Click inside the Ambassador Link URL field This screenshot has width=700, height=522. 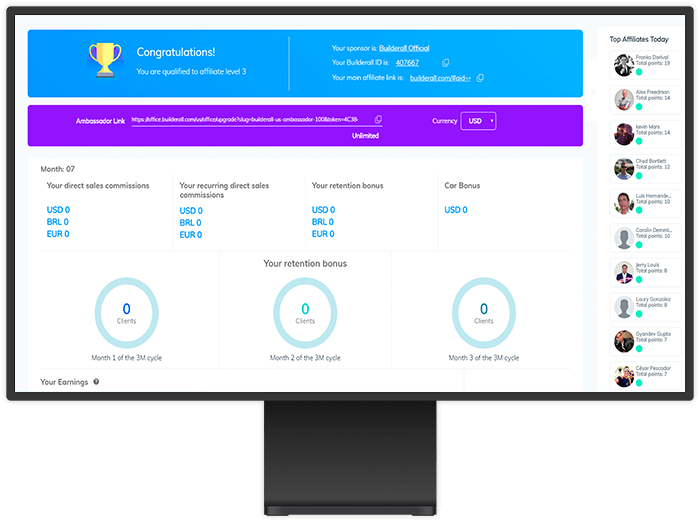tap(250, 119)
